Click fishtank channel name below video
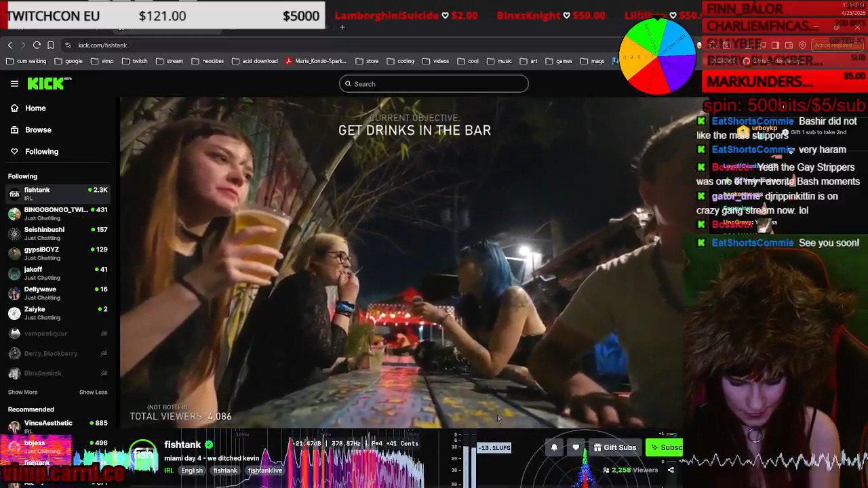The height and width of the screenshot is (488, 868). pyautogui.click(x=182, y=445)
